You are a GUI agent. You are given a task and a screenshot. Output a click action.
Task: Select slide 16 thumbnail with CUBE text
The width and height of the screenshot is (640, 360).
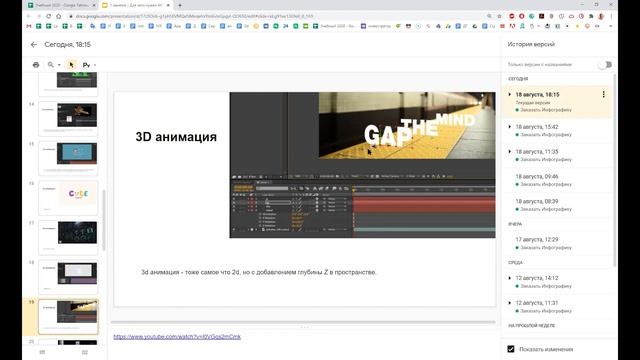coord(68,198)
